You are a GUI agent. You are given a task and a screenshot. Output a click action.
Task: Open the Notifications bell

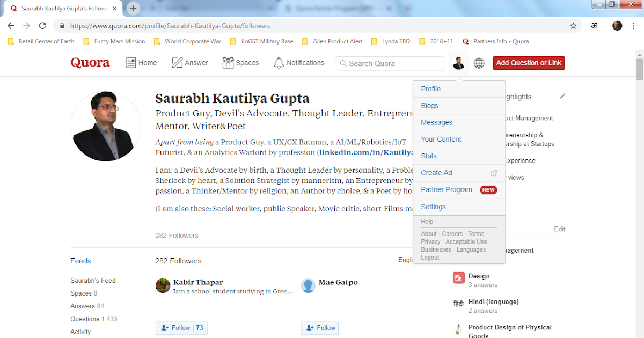click(299, 63)
